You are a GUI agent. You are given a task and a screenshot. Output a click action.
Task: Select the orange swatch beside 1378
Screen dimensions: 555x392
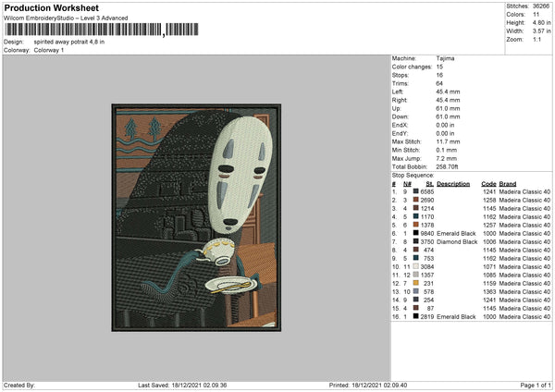tap(416, 225)
